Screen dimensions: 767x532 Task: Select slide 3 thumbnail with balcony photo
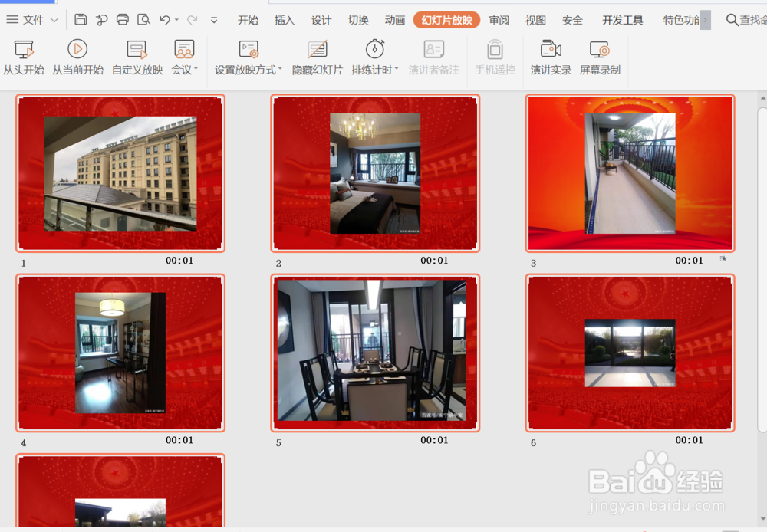(630, 173)
